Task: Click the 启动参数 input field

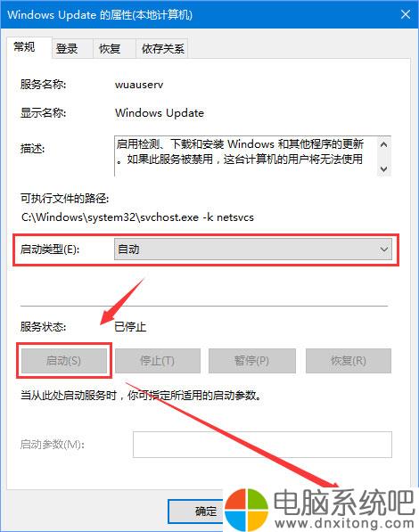Action: 262,444
